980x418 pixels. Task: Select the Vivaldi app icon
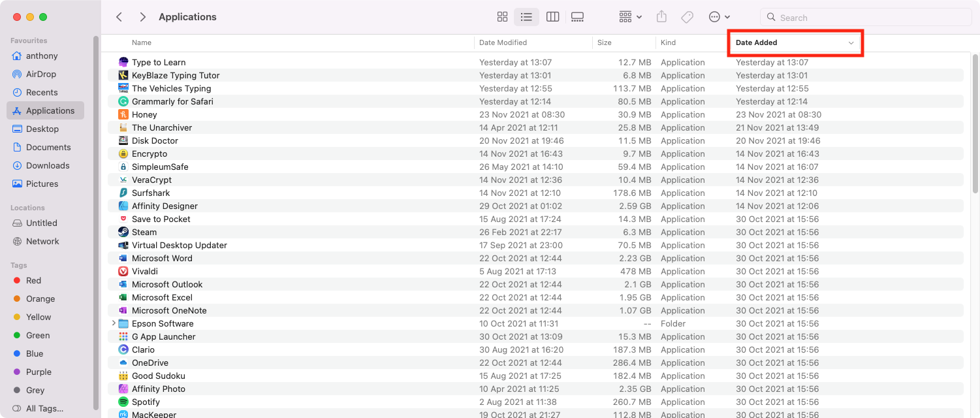click(123, 271)
